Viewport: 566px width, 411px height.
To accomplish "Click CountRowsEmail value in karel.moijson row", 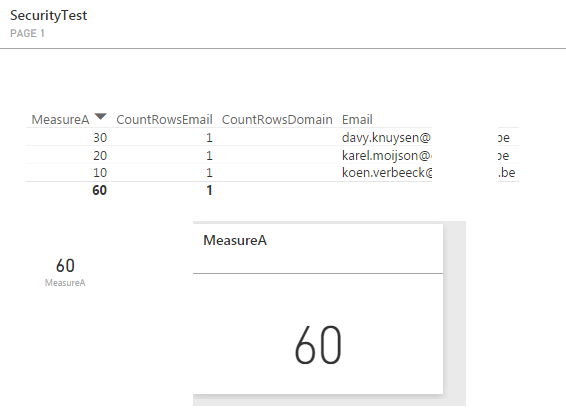I will tap(209, 156).
